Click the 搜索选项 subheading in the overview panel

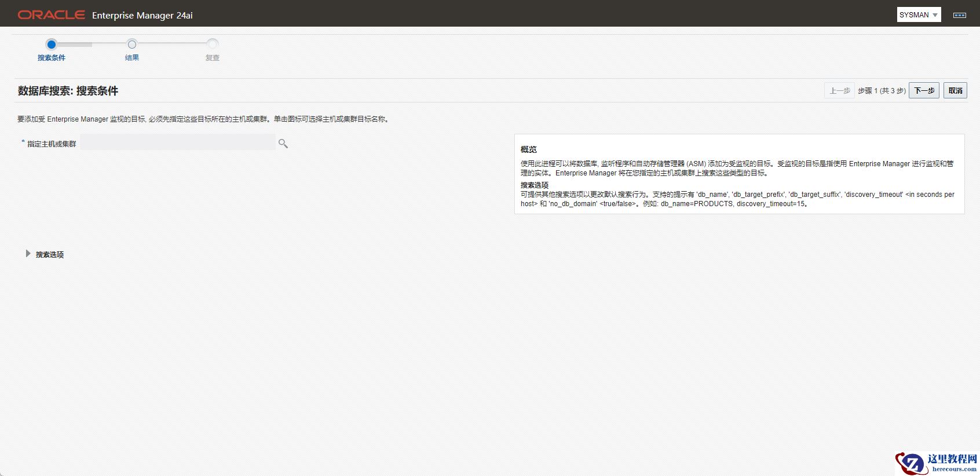pos(534,185)
